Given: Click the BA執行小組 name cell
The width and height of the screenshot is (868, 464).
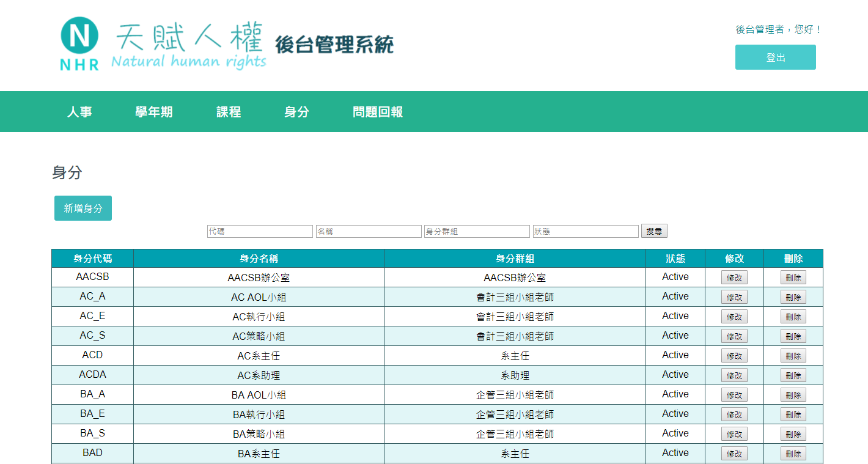Looking at the screenshot, I should tap(259, 414).
